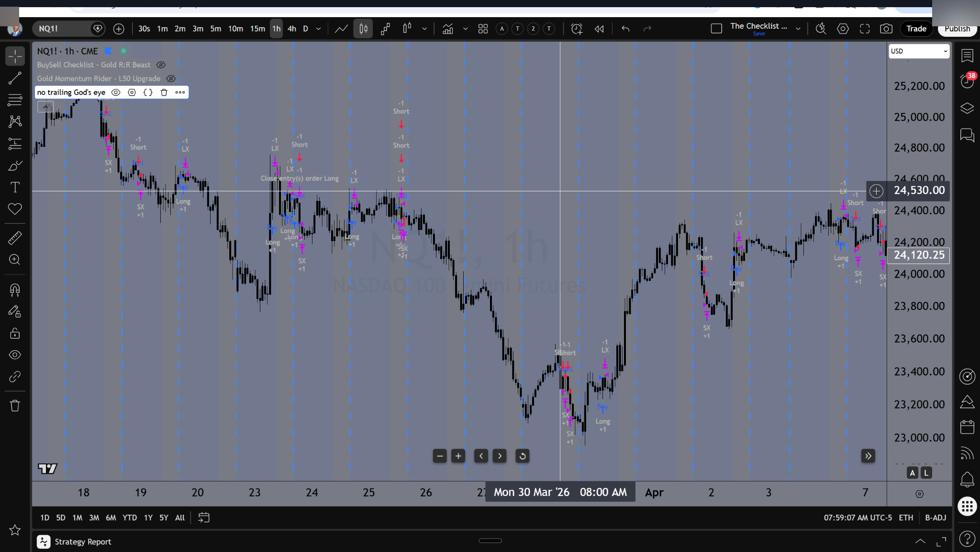The image size is (980, 552).
Task: Select the text annotation tool
Action: [x=15, y=187]
